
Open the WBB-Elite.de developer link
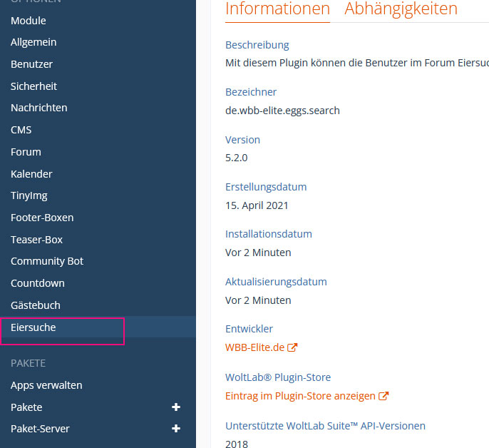[254, 347]
